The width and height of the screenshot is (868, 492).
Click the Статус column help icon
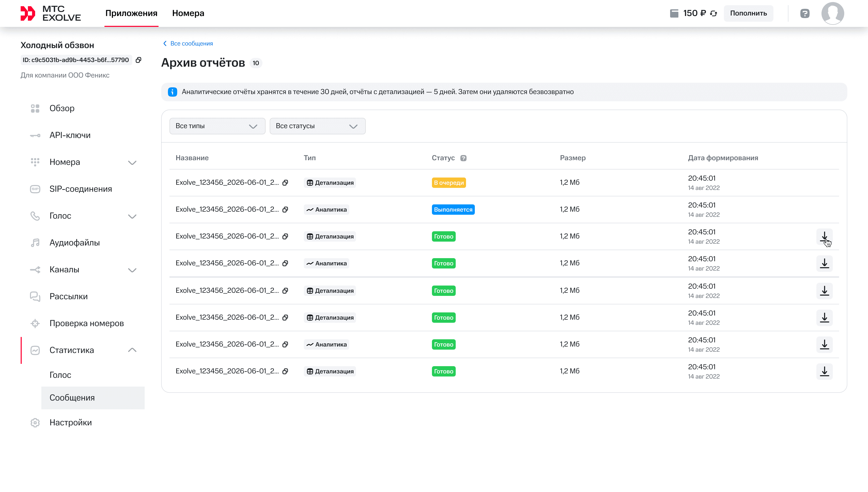[x=463, y=158]
